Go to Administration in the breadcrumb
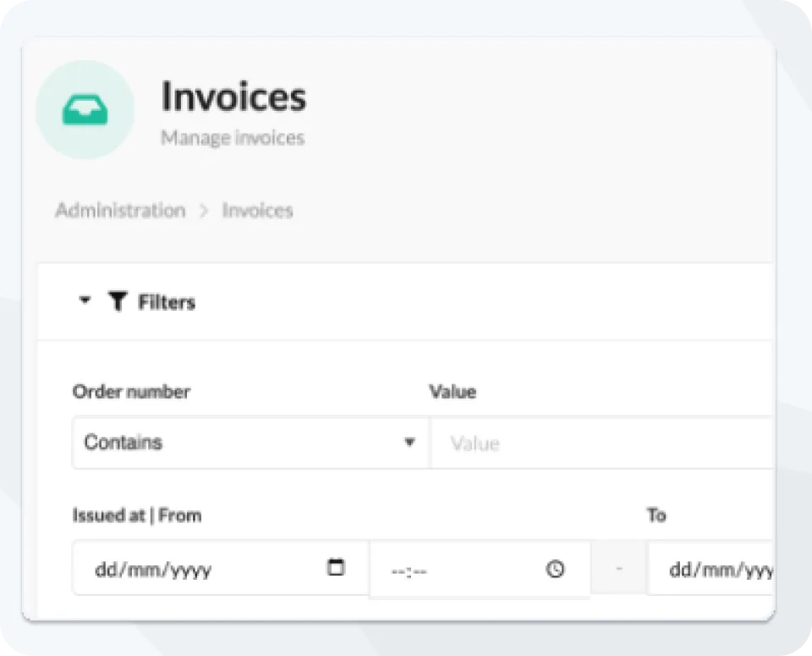Screen dimensions: 812x656 [120, 211]
